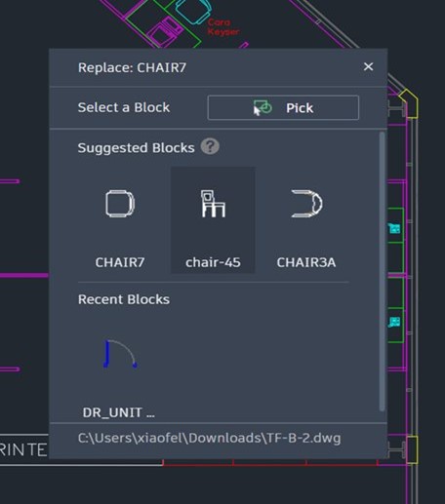Click the Replace: CHAIR7 title text
The image size is (445, 504).
point(132,67)
